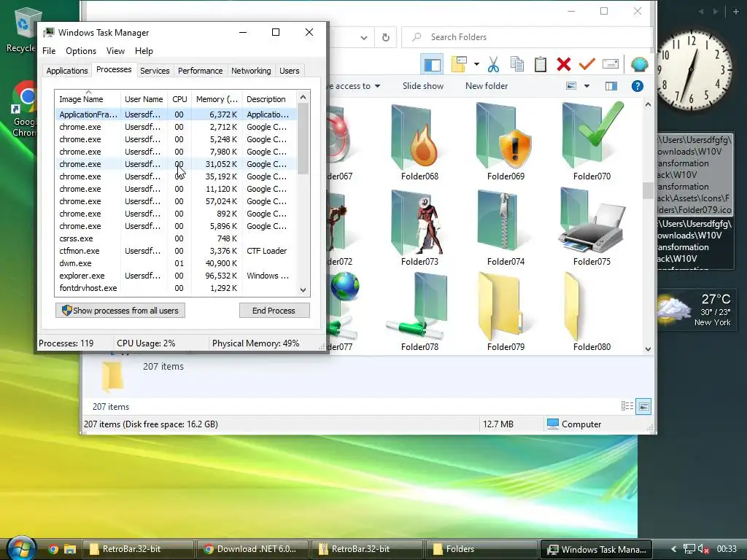Click the scissors Cut icon
The height and width of the screenshot is (560, 747).
pyautogui.click(x=494, y=64)
